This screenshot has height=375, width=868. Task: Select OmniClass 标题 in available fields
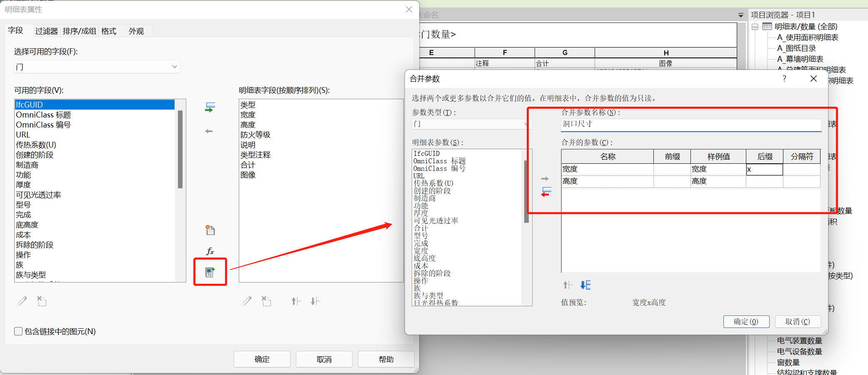coord(43,115)
